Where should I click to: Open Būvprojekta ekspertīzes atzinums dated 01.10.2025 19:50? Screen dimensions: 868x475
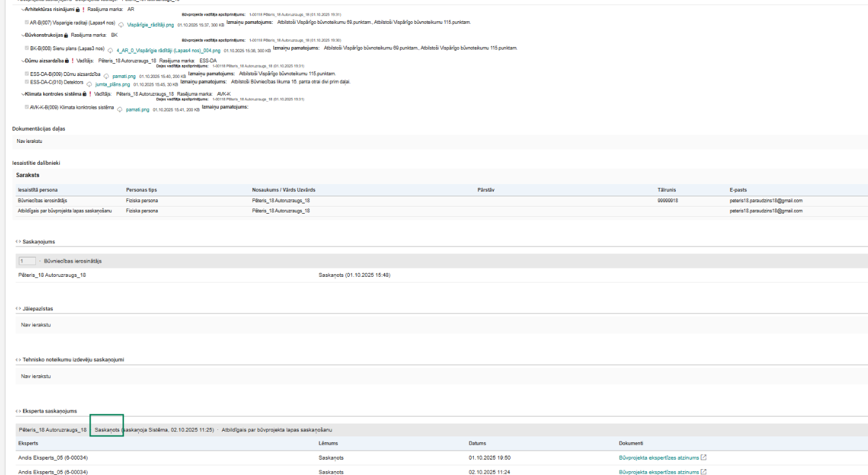click(x=658, y=458)
